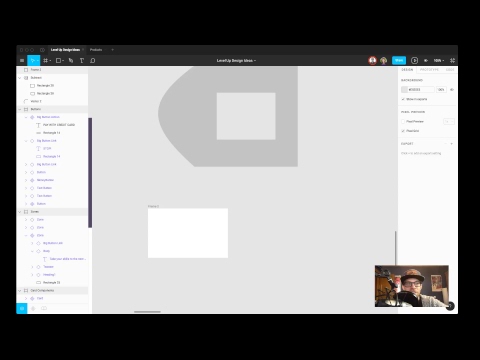Select the Rectangle 14 under Big Button Action
Viewport: 480px width, 360px height.
pos(52,133)
